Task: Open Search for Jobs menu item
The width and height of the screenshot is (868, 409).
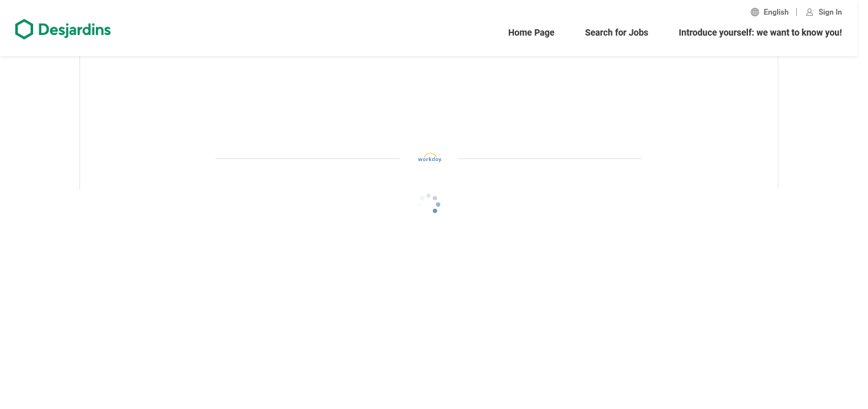Action: point(616,32)
